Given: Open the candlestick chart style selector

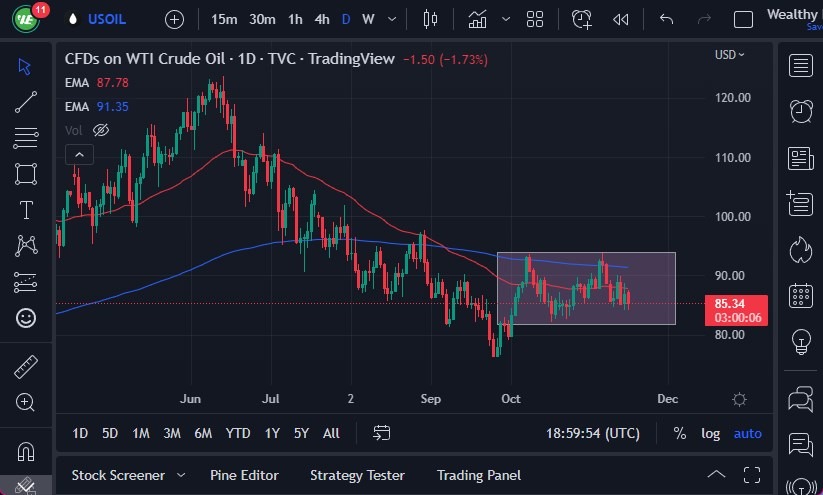Looking at the screenshot, I should (x=431, y=19).
